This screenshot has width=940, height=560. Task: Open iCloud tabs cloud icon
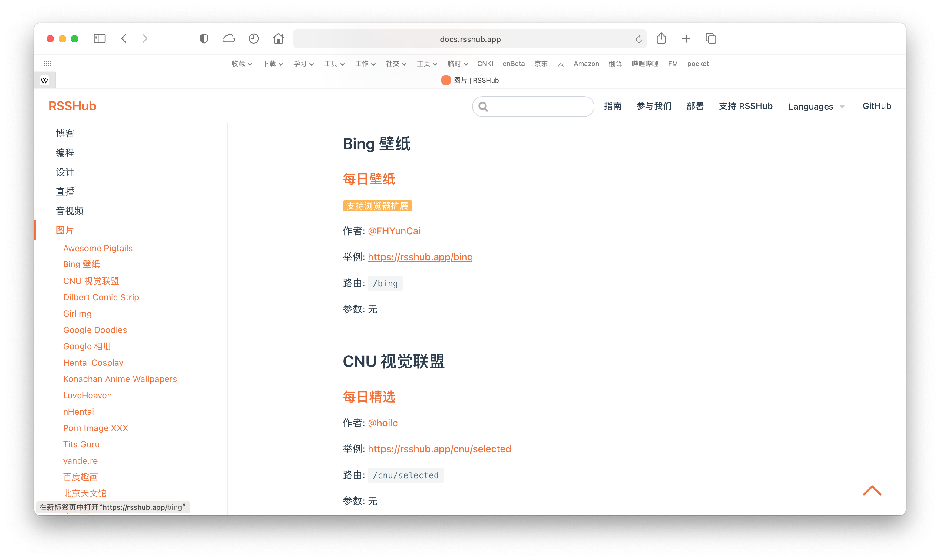coord(229,38)
